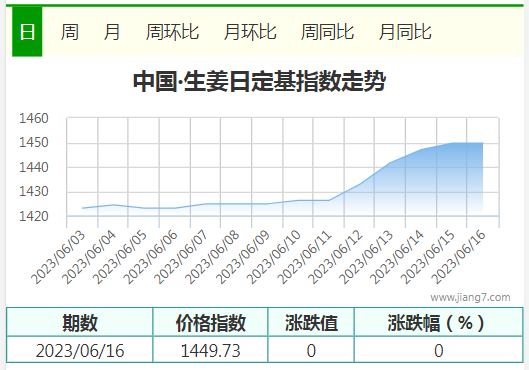This screenshot has width=529, height=370.
Task: Click the 2023/06/03 date label on the axis
Action: tap(58, 257)
